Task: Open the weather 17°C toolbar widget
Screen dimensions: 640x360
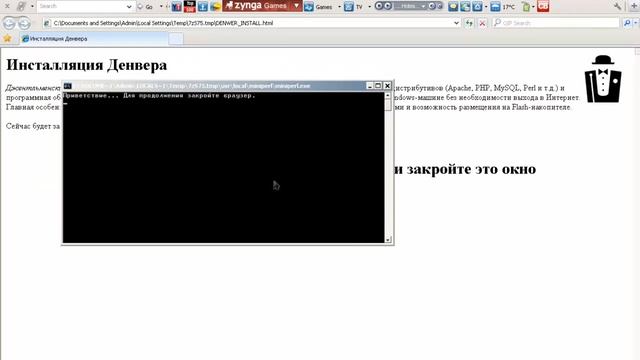Action: coord(503,7)
